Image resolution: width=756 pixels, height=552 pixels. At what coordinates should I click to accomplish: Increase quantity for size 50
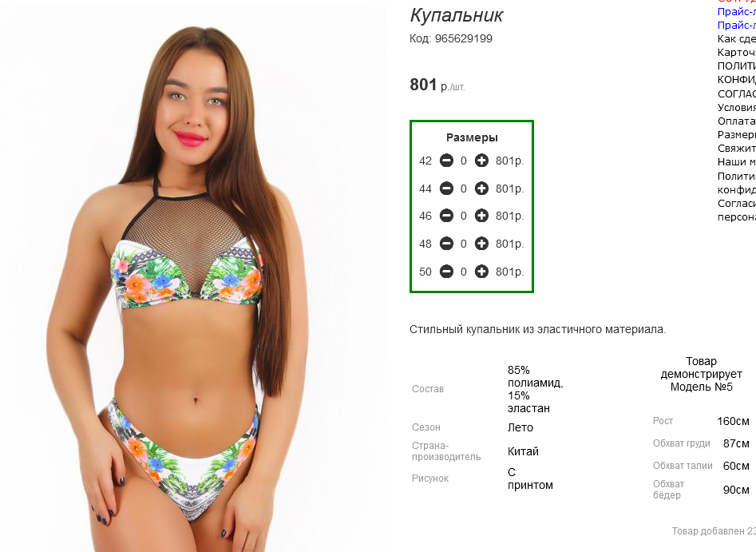481,272
